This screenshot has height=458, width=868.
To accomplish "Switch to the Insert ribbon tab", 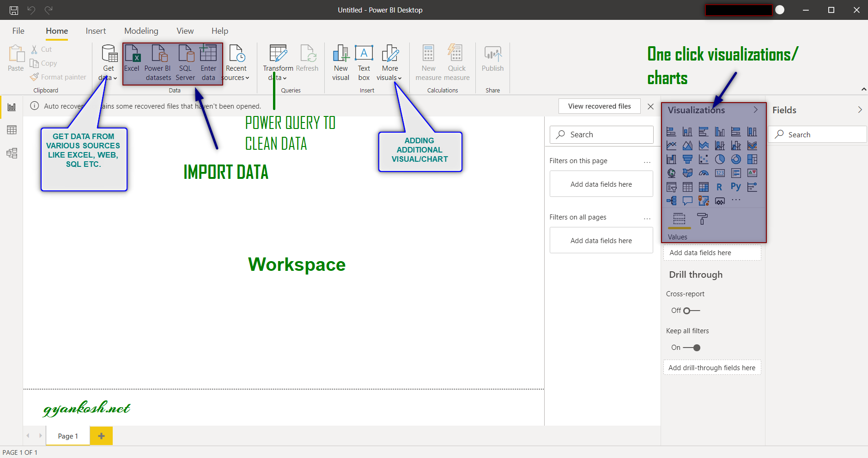I will coord(96,31).
